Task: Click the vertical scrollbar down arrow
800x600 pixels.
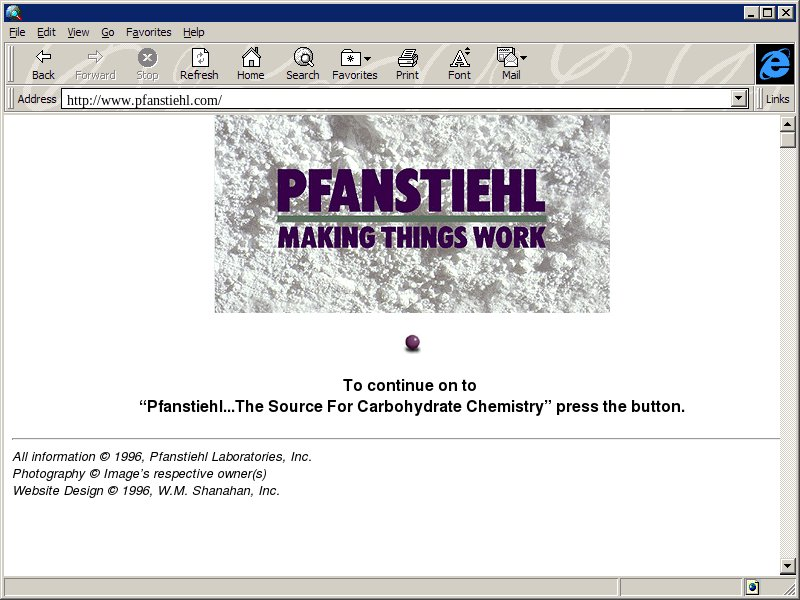Action: [x=788, y=567]
